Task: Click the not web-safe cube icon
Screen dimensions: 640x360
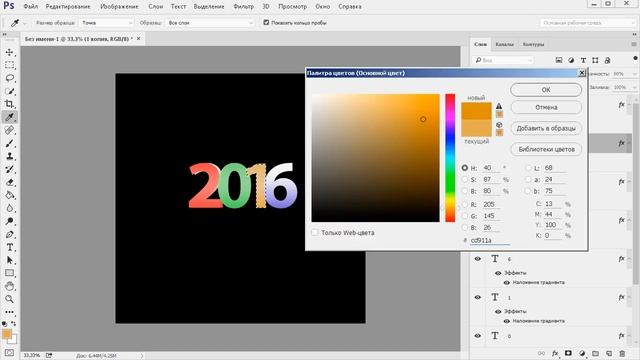Action: (499, 125)
